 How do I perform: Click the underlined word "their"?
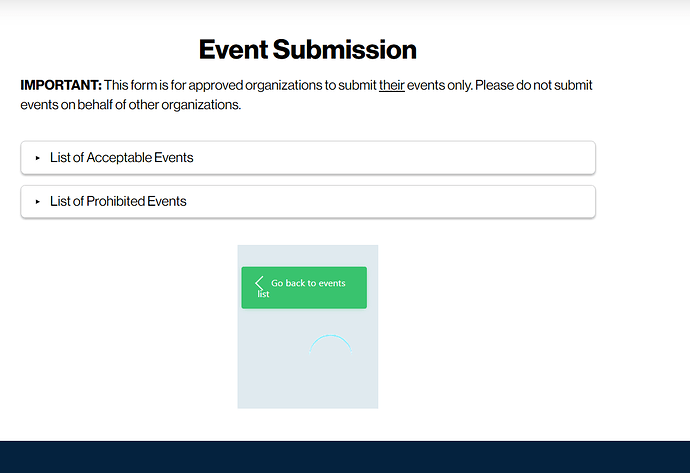coord(392,85)
